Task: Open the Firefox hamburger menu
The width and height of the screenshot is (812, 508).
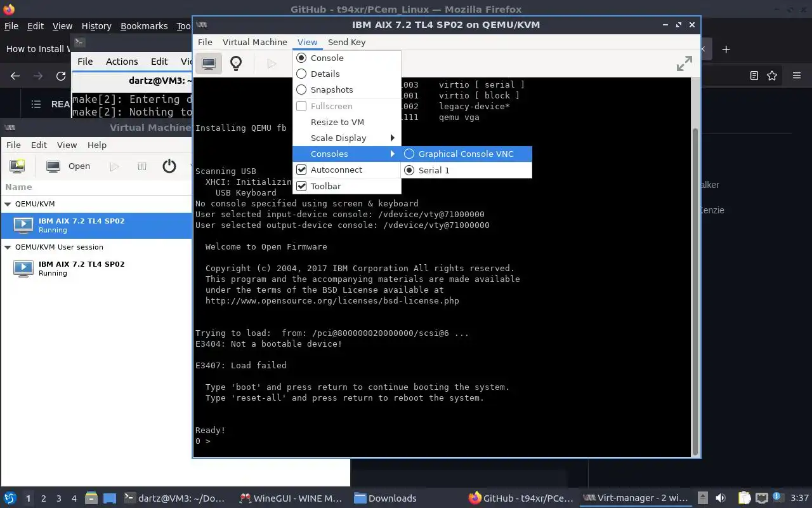Action: coord(797,76)
